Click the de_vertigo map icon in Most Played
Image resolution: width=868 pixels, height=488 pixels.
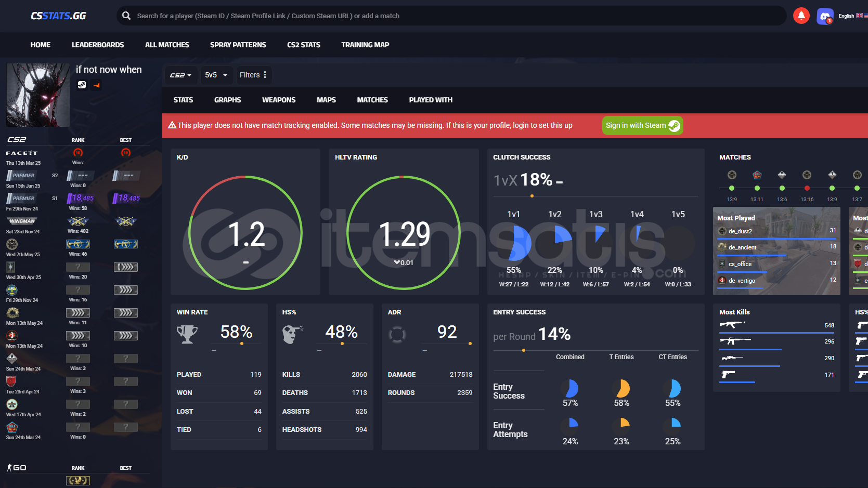[x=722, y=280]
